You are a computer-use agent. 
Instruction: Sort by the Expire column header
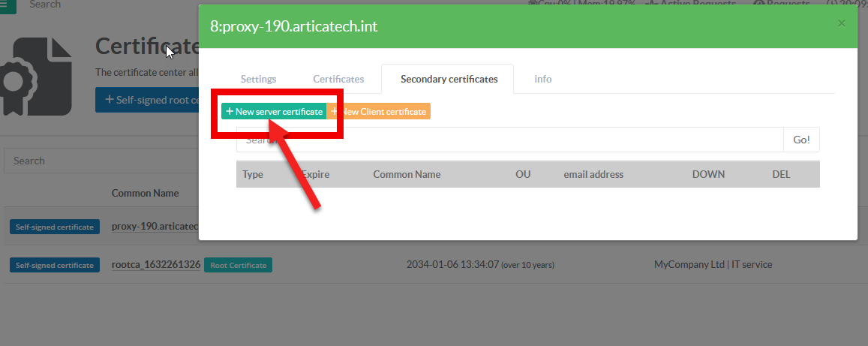(316, 174)
